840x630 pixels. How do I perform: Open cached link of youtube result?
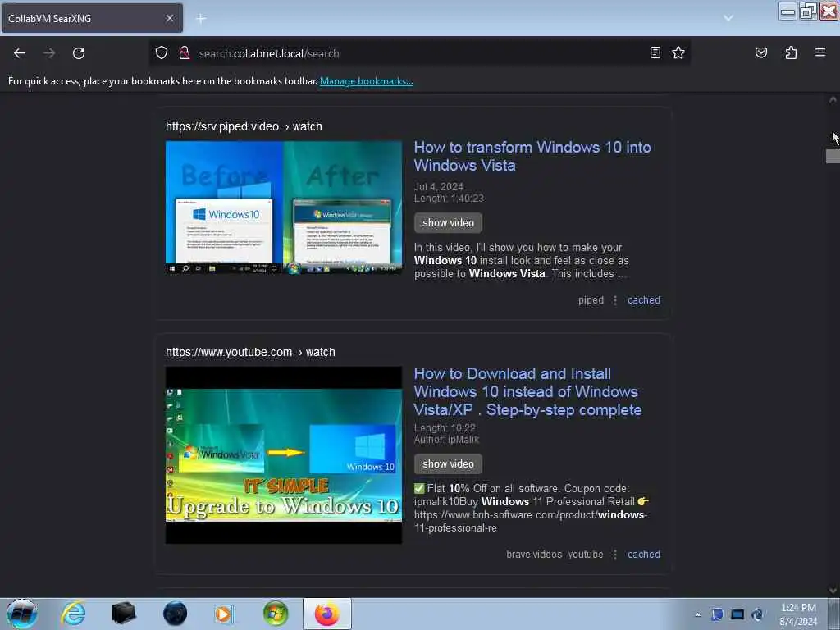(643, 555)
